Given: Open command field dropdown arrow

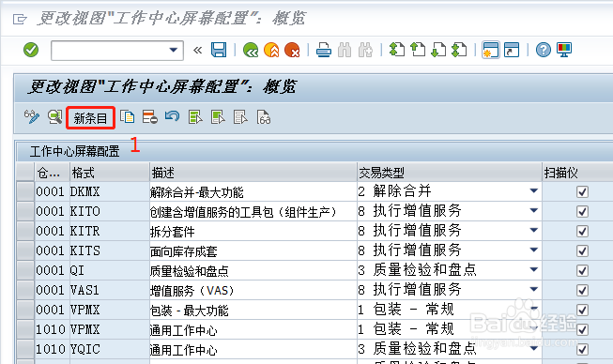Looking at the screenshot, I should pos(173,50).
